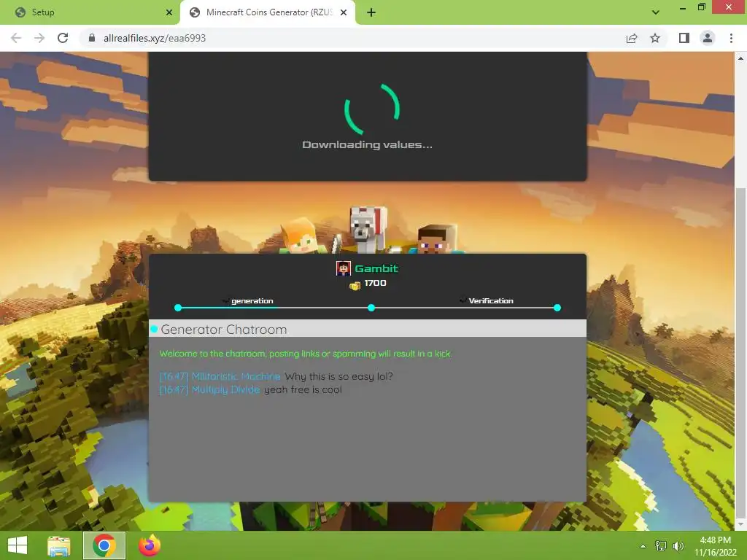Click the green loading spinner
Viewport: 747px width, 560px height.
click(371, 109)
